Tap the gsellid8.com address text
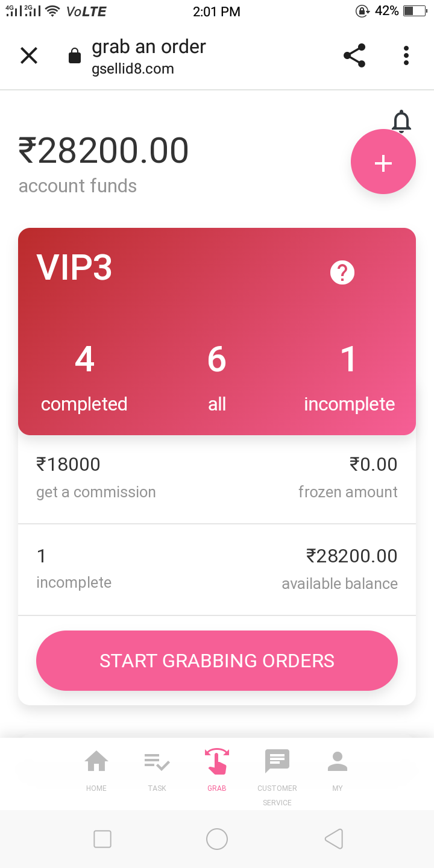 pyautogui.click(x=133, y=69)
